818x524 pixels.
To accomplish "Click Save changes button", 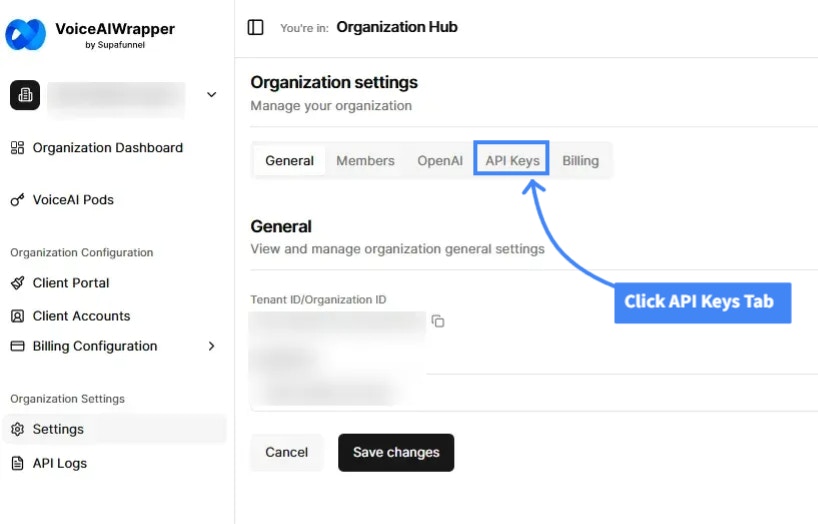I will click(396, 452).
